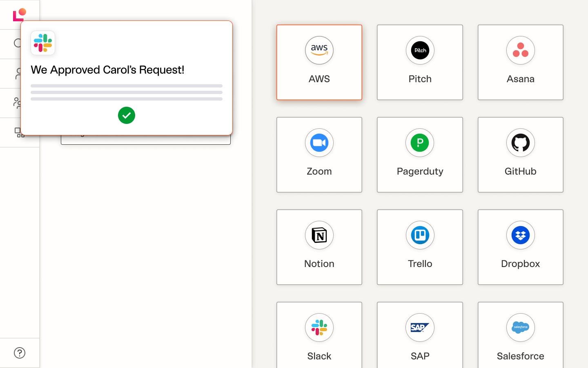Image resolution: width=588 pixels, height=368 pixels.
Task: Choose the Pitch app tile
Action: click(420, 62)
